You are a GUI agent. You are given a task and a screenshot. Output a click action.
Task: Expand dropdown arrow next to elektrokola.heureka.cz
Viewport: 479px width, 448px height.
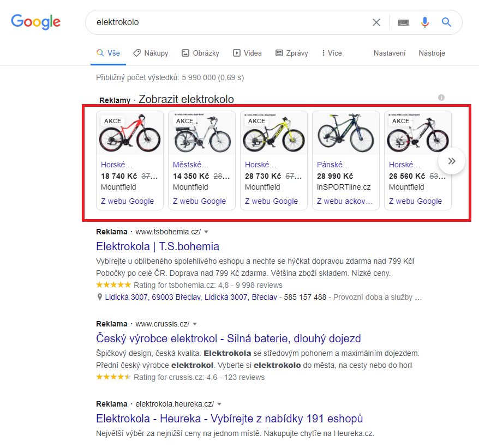(219, 404)
